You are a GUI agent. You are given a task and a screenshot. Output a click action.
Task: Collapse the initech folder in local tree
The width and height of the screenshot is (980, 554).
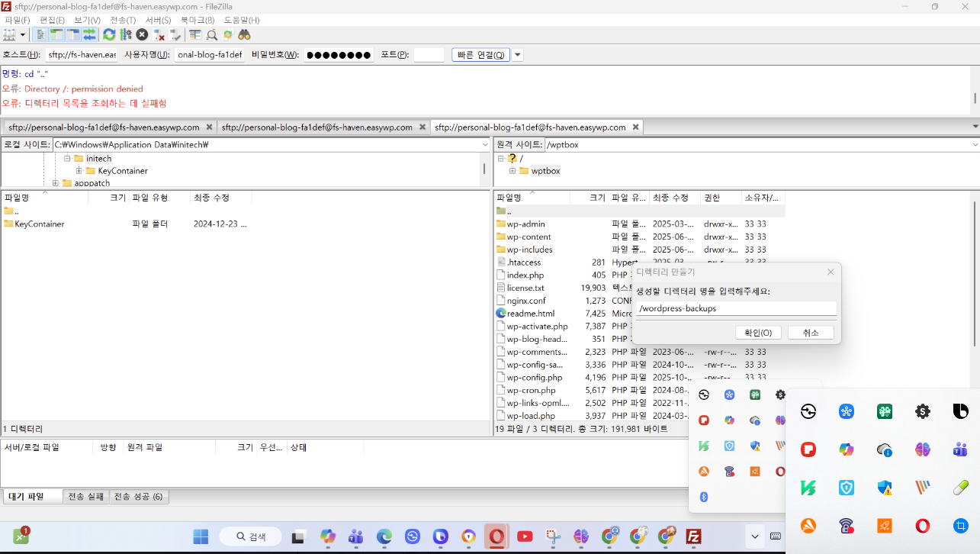[x=67, y=158]
